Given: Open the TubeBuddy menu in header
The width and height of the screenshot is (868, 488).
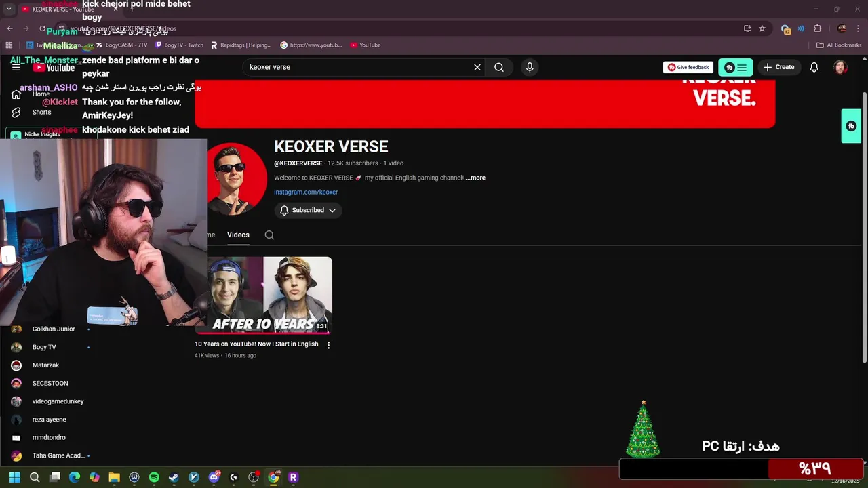Looking at the screenshot, I should pos(736,67).
